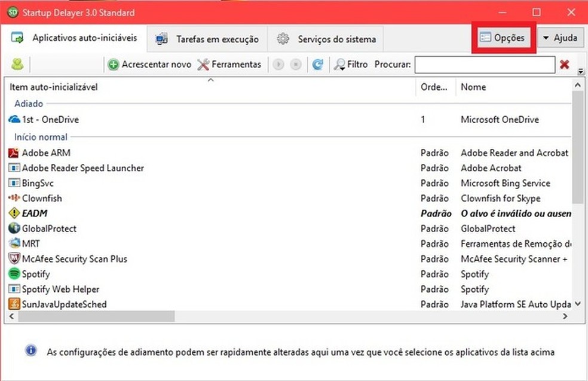Click the blue information icon
The width and height of the screenshot is (588, 381).
pos(30,350)
